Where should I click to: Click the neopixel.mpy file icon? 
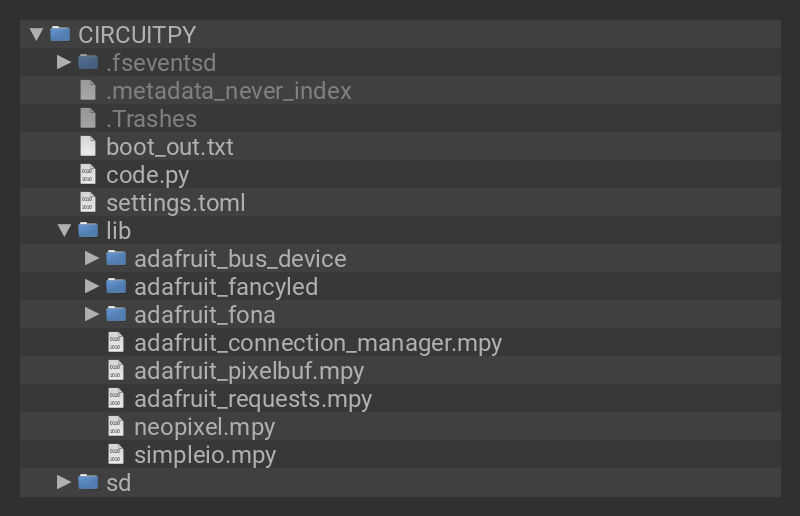coord(116,427)
